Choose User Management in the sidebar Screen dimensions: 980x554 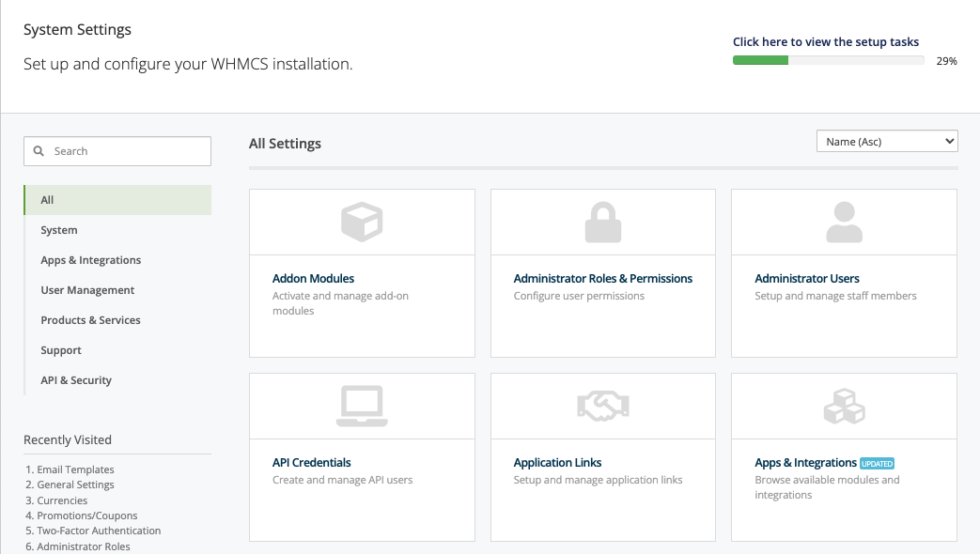tap(87, 290)
